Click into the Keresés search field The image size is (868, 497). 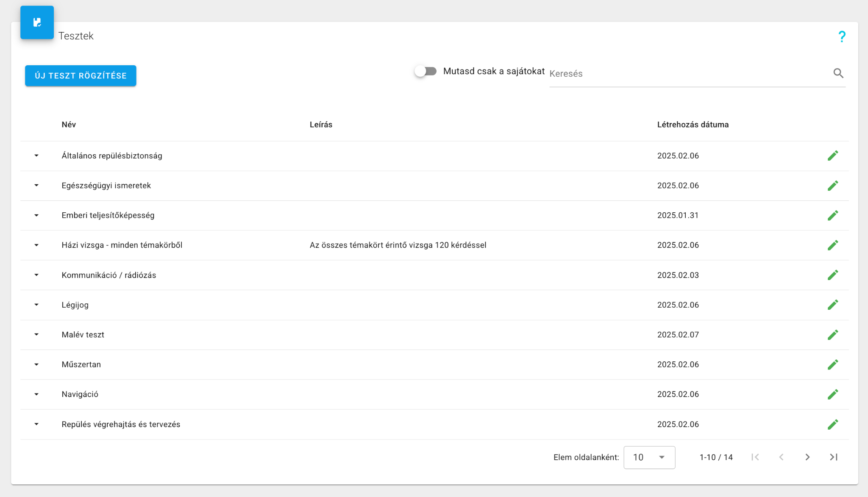point(687,74)
